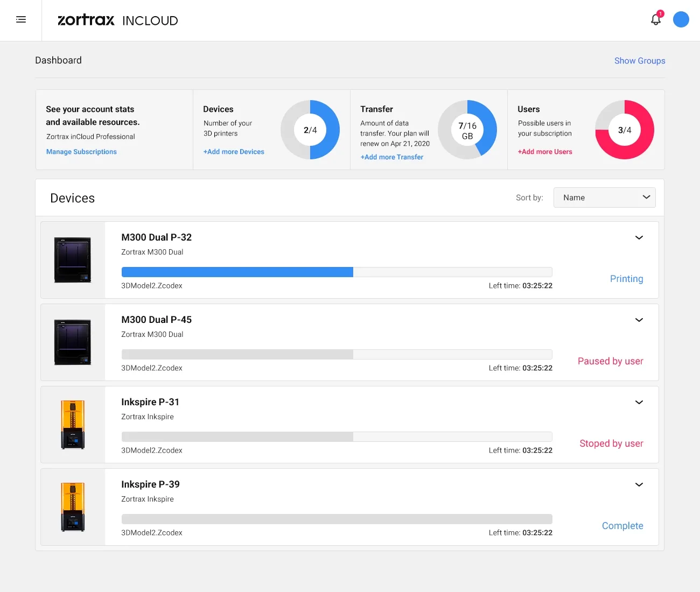Select the M300 Dual P-32 printer thumbnail
Viewport: 700px width, 592px height.
pos(73,260)
